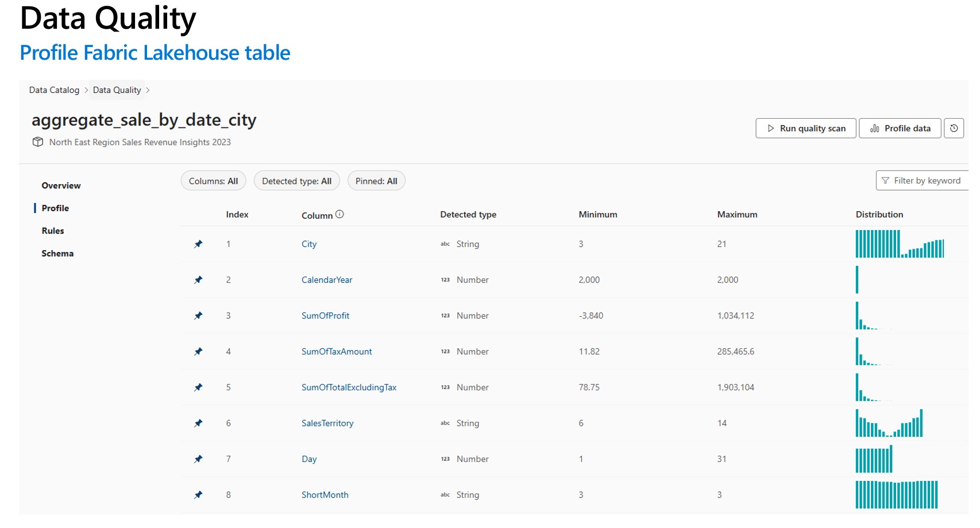Open the Pinned: All filter dropdown

coord(376,181)
